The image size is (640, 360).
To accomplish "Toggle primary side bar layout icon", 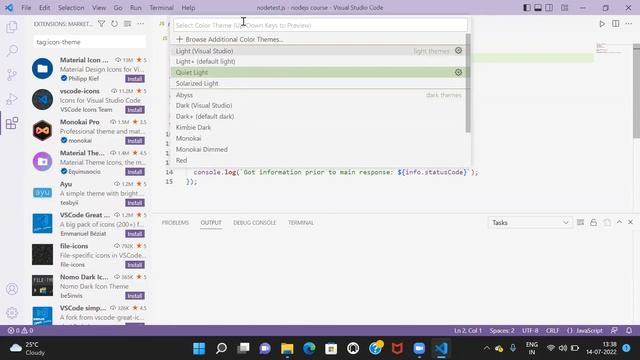I will click(527, 8).
